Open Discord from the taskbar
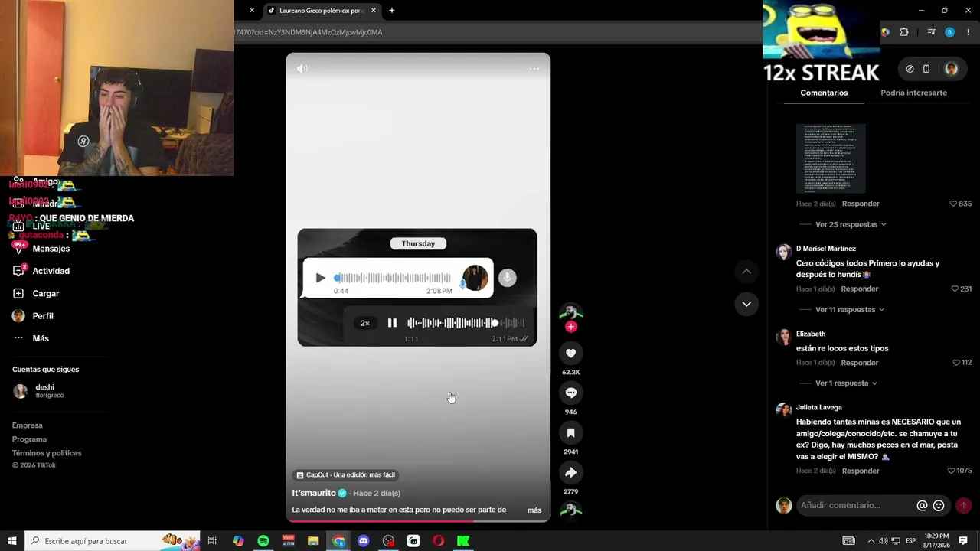 pyautogui.click(x=364, y=541)
